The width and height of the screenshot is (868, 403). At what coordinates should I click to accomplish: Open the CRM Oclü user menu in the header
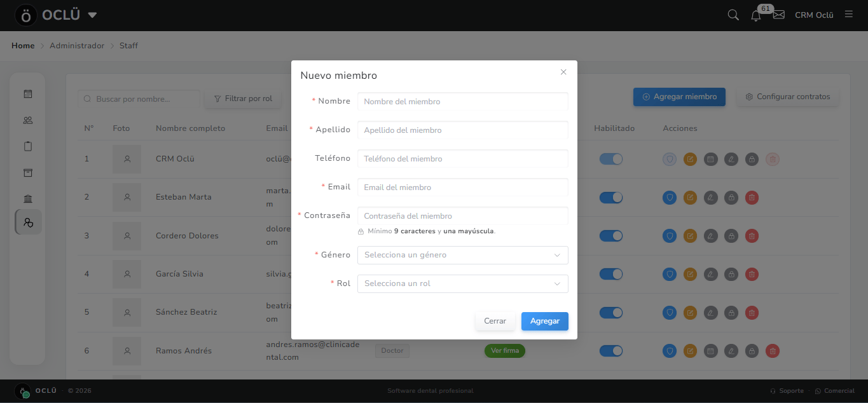[814, 15]
